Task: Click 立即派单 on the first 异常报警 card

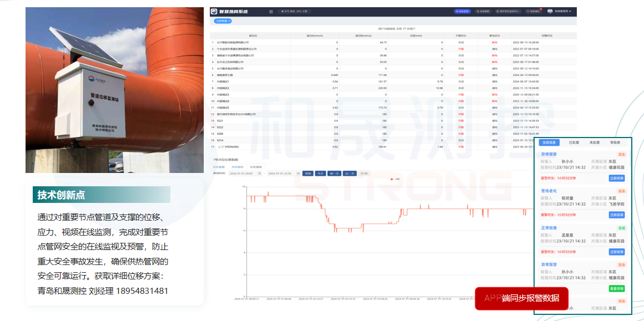Action: point(616,179)
